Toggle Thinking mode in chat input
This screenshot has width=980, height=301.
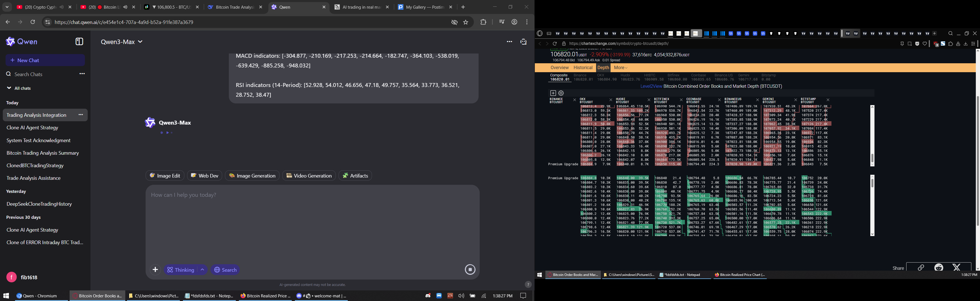181,270
